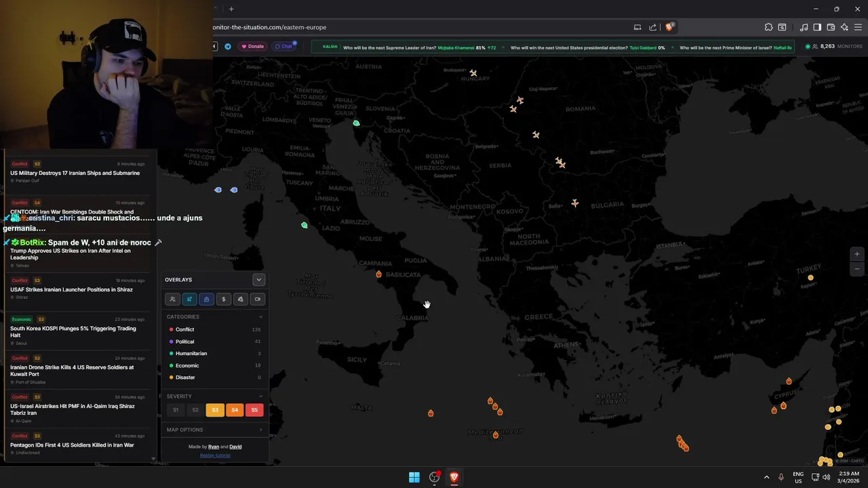Image resolution: width=868 pixels, height=488 pixels.
Task: Disable the red S5 severity filter
Action: click(x=254, y=410)
